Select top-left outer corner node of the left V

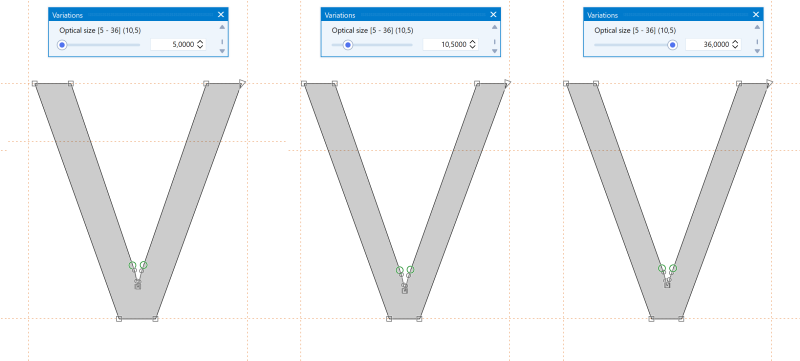[35, 83]
